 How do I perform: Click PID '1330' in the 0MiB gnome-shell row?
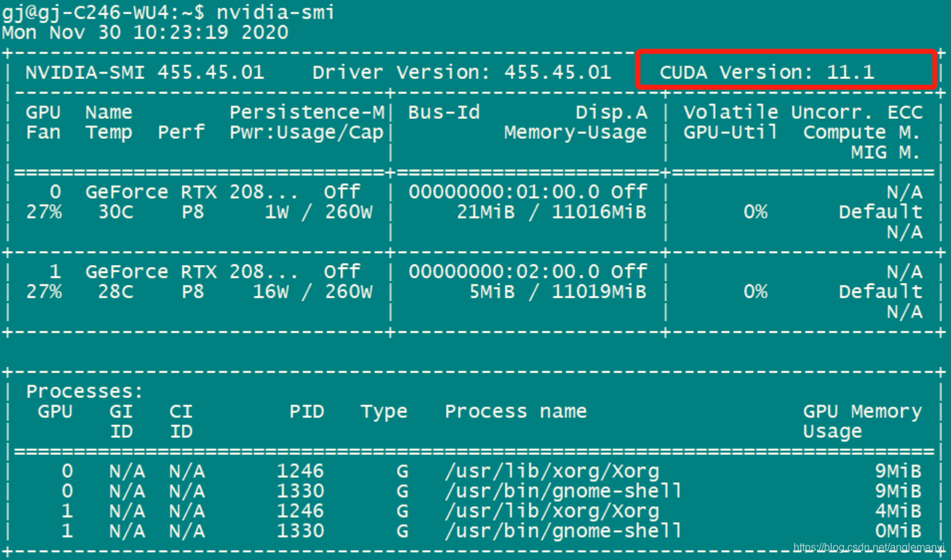pyautogui.click(x=300, y=530)
